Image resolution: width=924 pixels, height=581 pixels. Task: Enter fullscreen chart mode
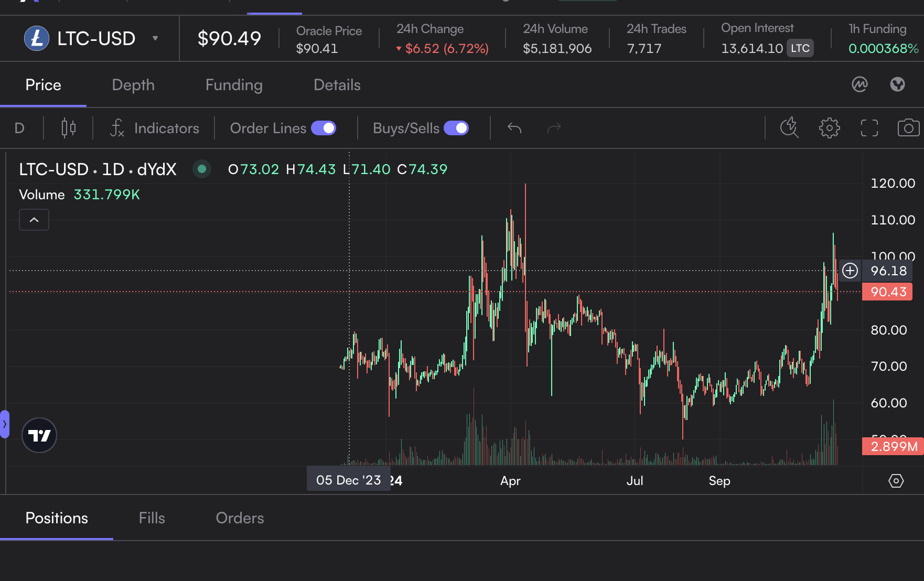click(869, 128)
